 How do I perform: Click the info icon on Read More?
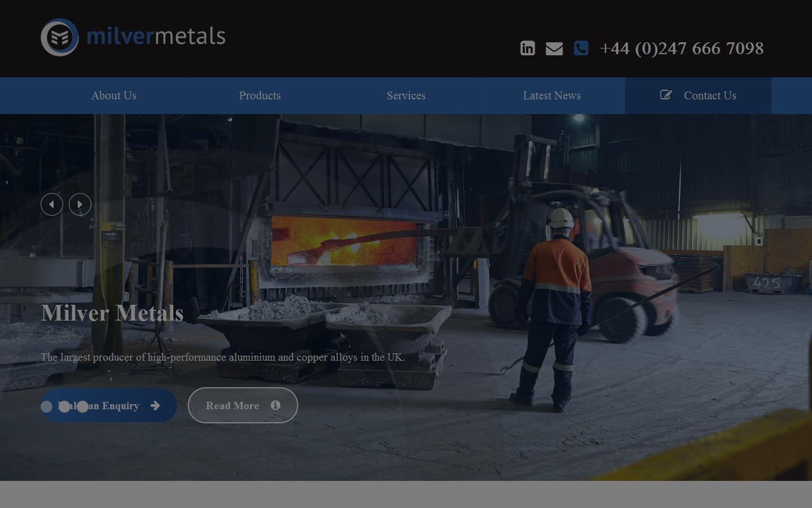275,405
